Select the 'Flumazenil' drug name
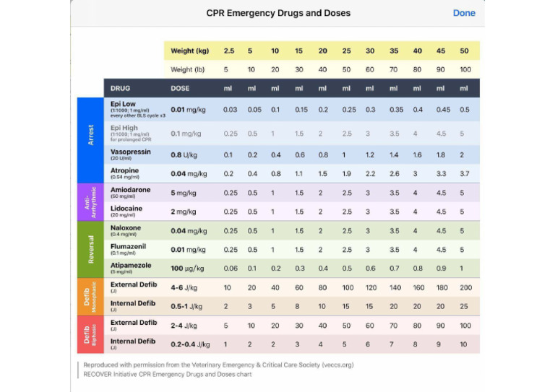Screen dimensions: 555x392 click(128, 246)
